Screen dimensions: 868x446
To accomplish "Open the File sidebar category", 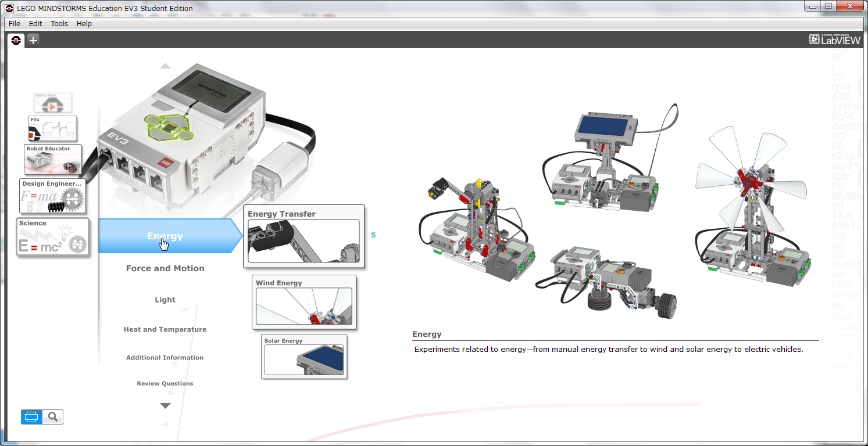I will tap(53, 128).
